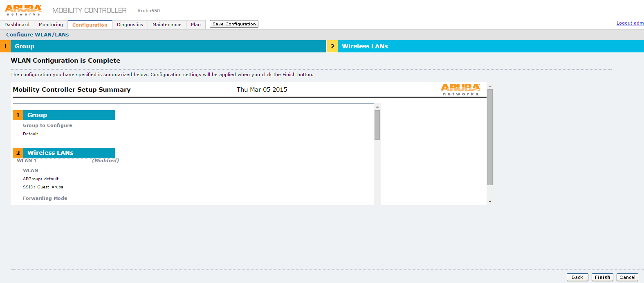Select the Configuration tab

[90, 25]
